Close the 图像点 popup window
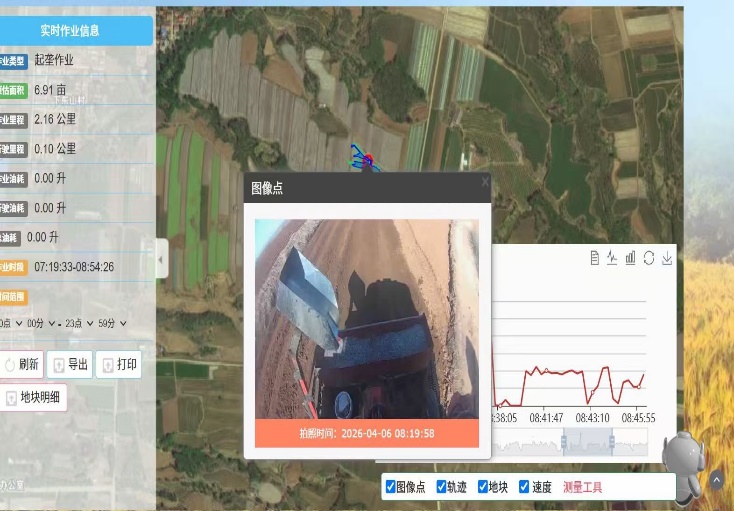The image size is (734, 511). (x=485, y=182)
